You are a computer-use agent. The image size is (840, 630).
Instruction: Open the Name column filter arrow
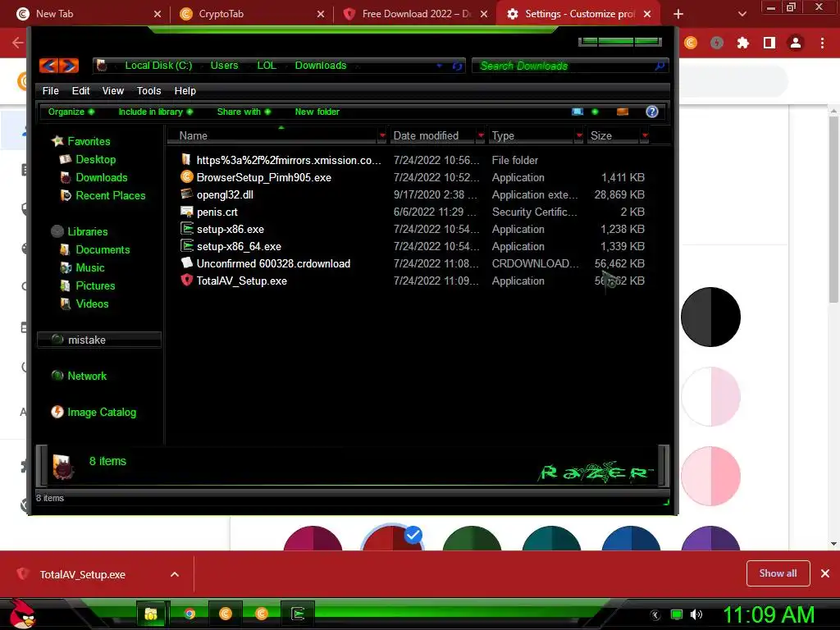(x=382, y=135)
